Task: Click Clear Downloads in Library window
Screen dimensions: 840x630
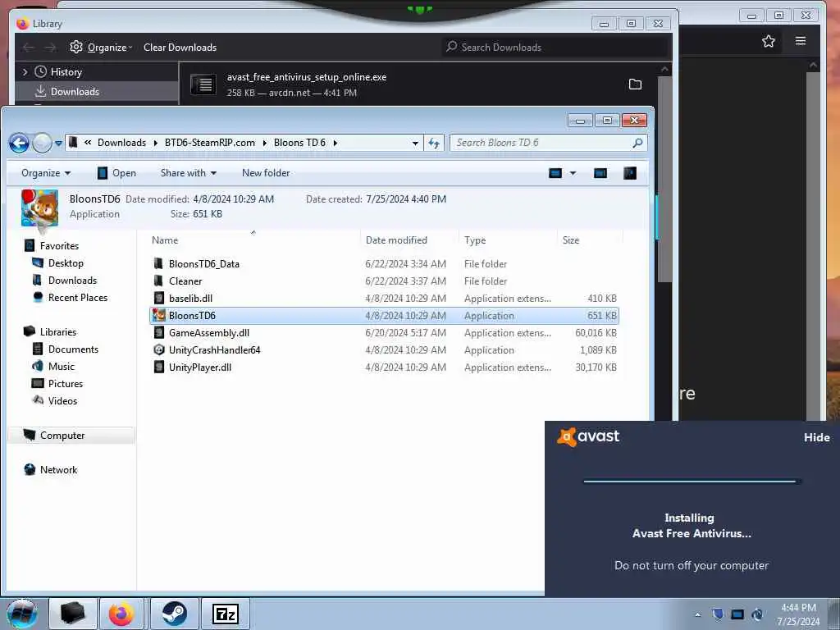Action: click(x=180, y=47)
